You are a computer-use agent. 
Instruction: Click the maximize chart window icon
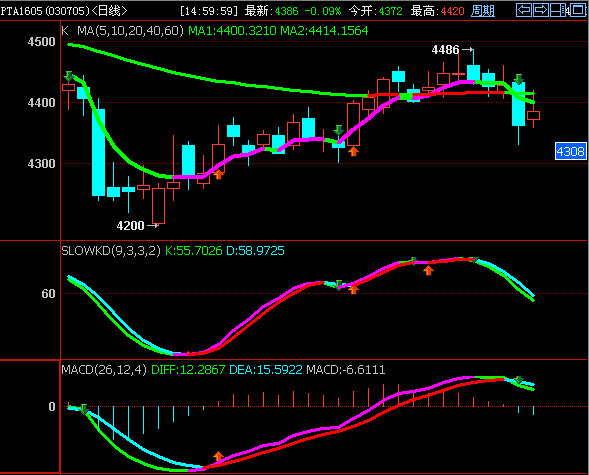click(578, 10)
